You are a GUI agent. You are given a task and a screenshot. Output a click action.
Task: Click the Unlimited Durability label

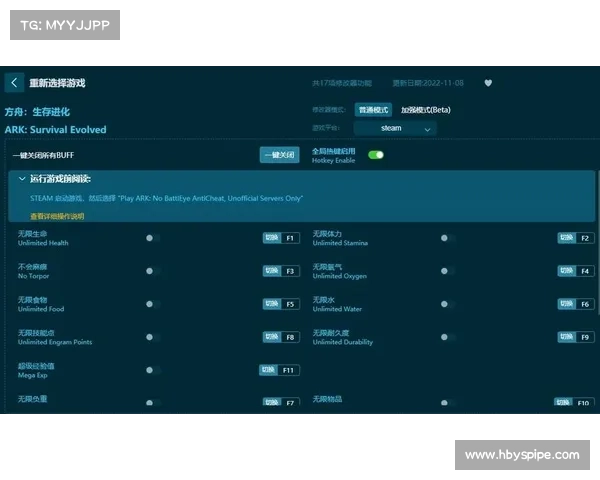point(342,342)
